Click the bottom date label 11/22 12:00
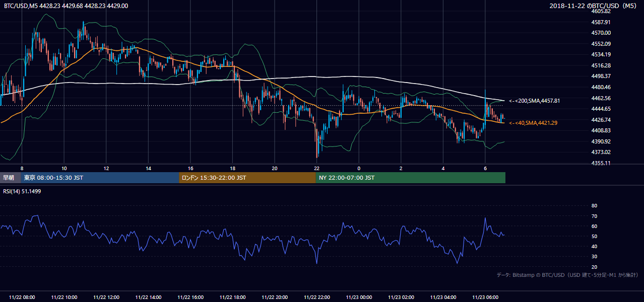Image resolution: width=644 pixels, height=302 pixels. pyautogui.click(x=106, y=297)
